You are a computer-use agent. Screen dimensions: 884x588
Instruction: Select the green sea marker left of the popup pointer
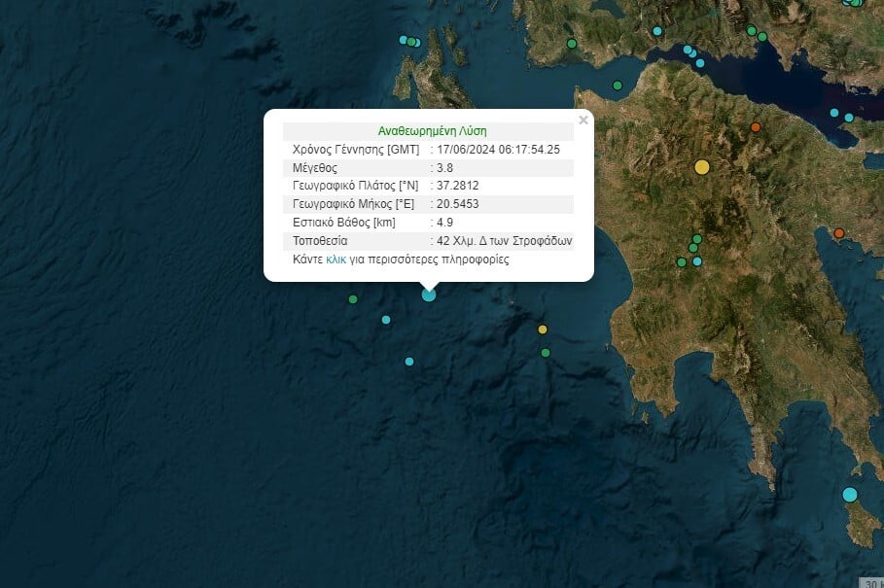coord(353,299)
